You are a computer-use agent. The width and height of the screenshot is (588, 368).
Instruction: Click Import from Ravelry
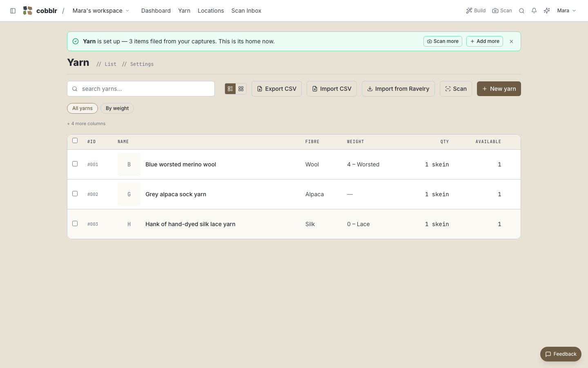click(398, 89)
